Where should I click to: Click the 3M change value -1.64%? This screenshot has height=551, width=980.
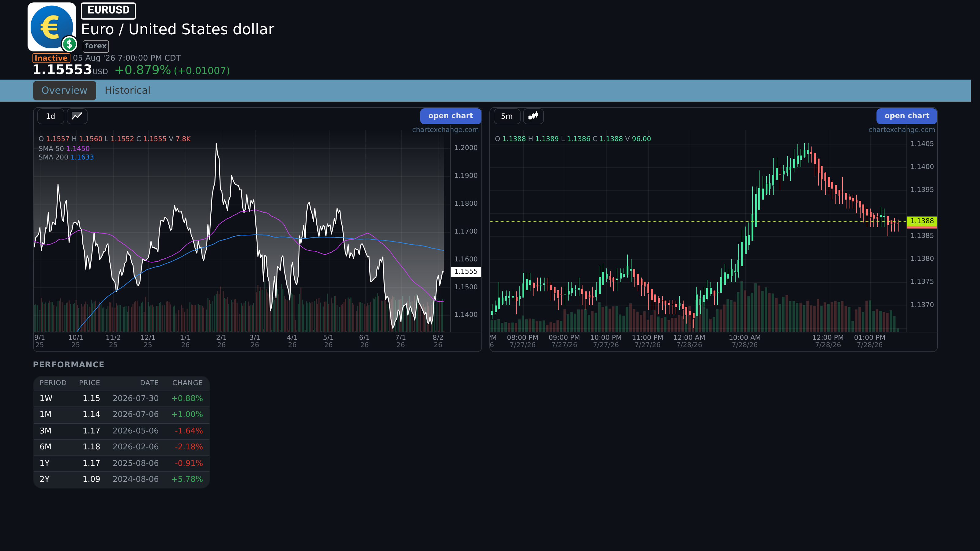(189, 431)
